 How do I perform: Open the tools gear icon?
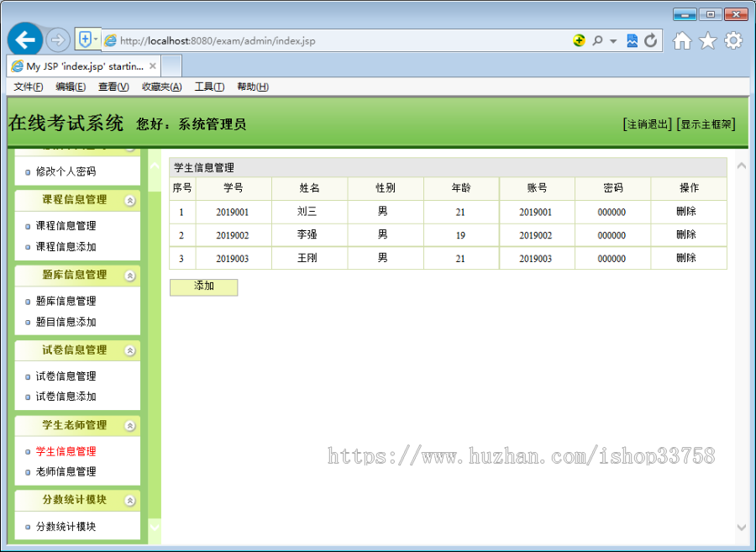click(x=732, y=39)
